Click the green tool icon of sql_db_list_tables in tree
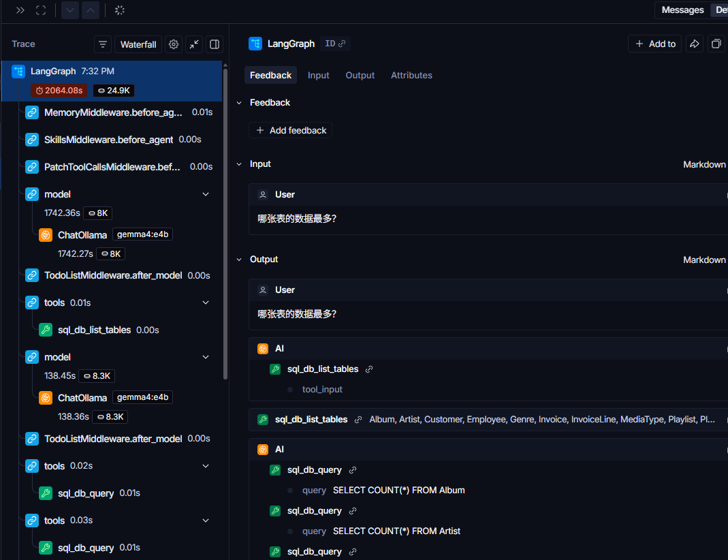The height and width of the screenshot is (560, 728). click(46, 330)
